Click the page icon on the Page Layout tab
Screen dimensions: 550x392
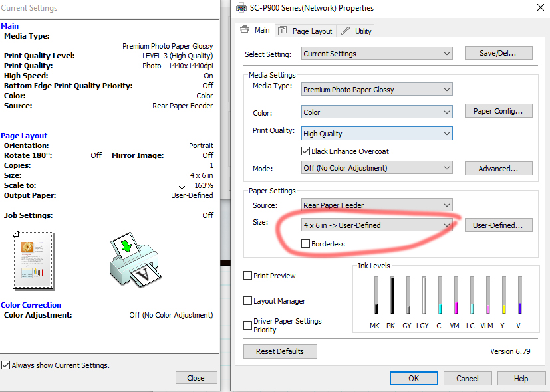(x=282, y=31)
